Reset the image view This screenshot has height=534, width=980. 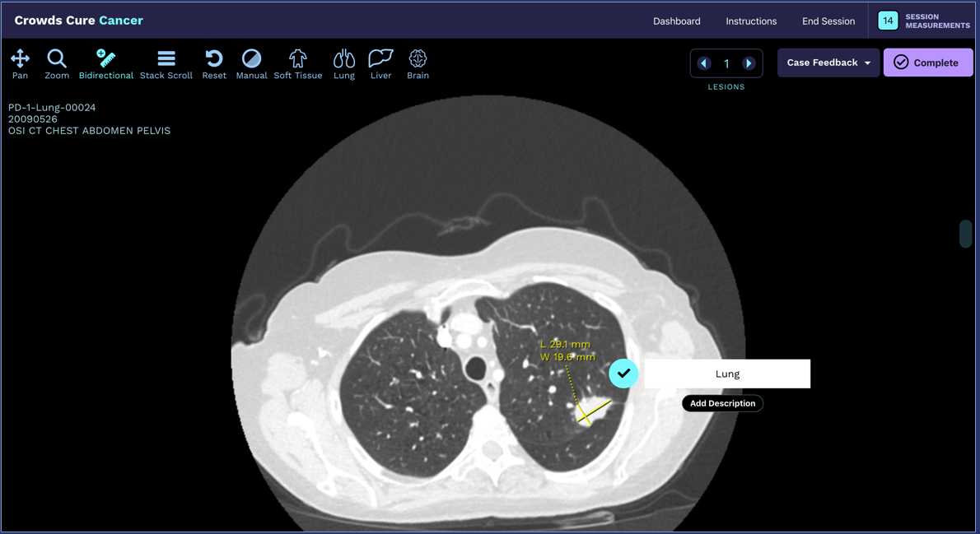pos(214,64)
